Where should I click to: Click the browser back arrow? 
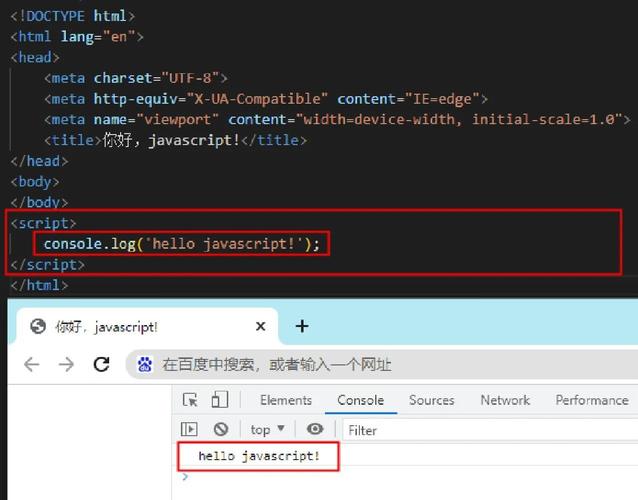click(x=32, y=364)
